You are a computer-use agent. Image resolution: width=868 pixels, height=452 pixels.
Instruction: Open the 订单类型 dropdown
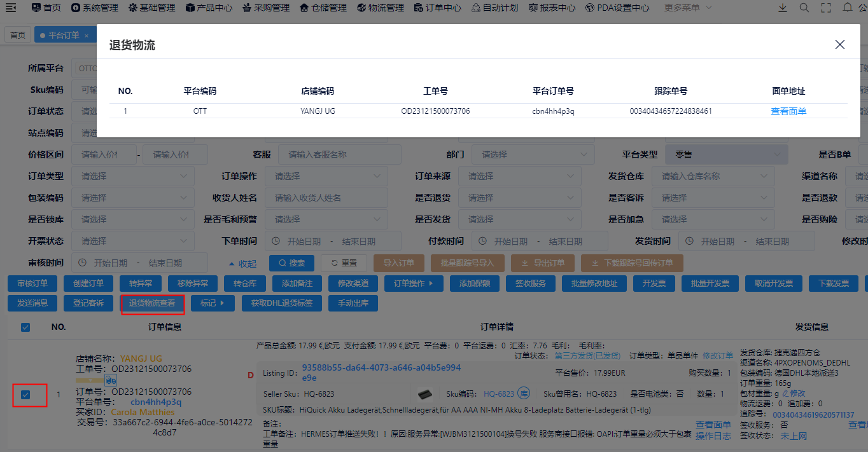pos(132,176)
